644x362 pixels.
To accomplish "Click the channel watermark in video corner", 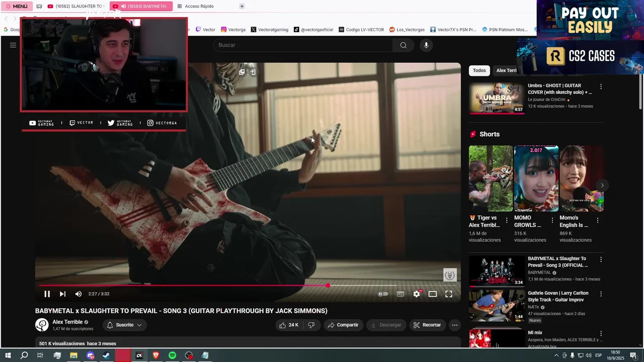I will [x=450, y=275].
